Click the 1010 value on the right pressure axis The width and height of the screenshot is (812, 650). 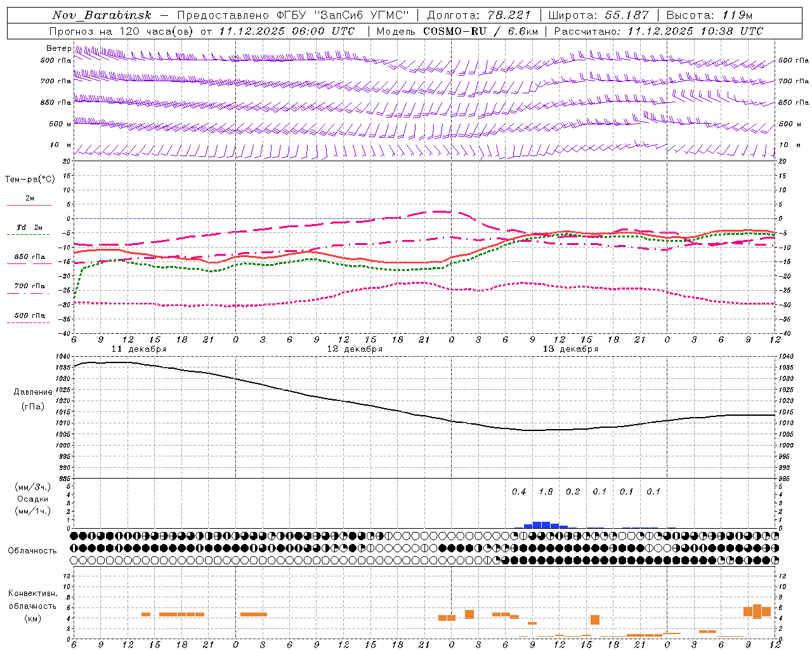coord(786,423)
